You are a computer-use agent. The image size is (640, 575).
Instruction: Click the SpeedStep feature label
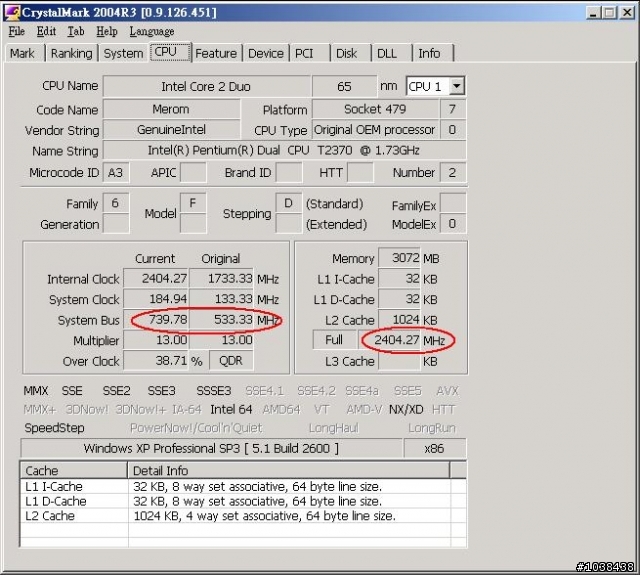point(54,428)
